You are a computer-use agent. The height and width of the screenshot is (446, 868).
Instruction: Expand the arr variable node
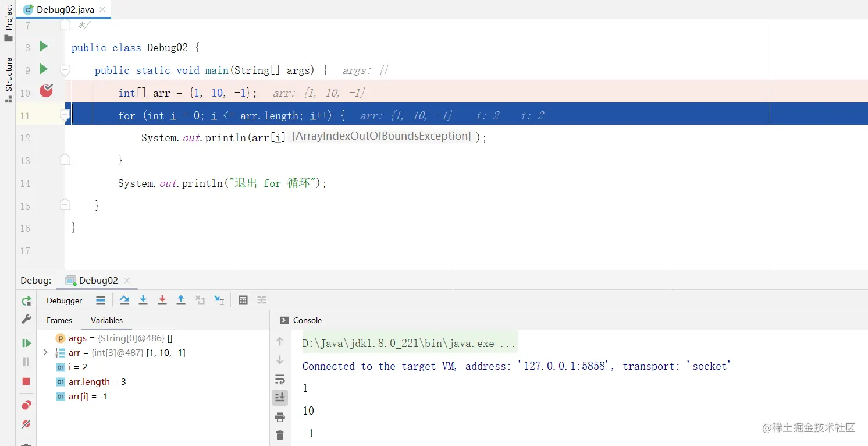(x=45, y=352)
